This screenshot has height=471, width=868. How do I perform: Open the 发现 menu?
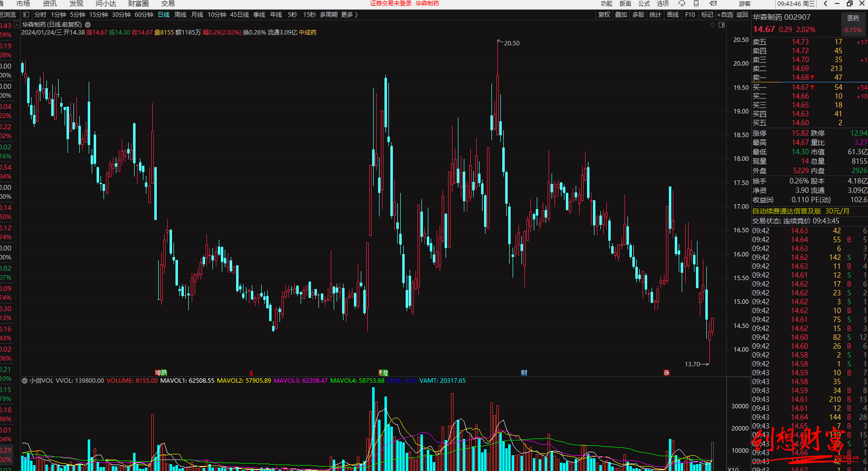(76, 3)
